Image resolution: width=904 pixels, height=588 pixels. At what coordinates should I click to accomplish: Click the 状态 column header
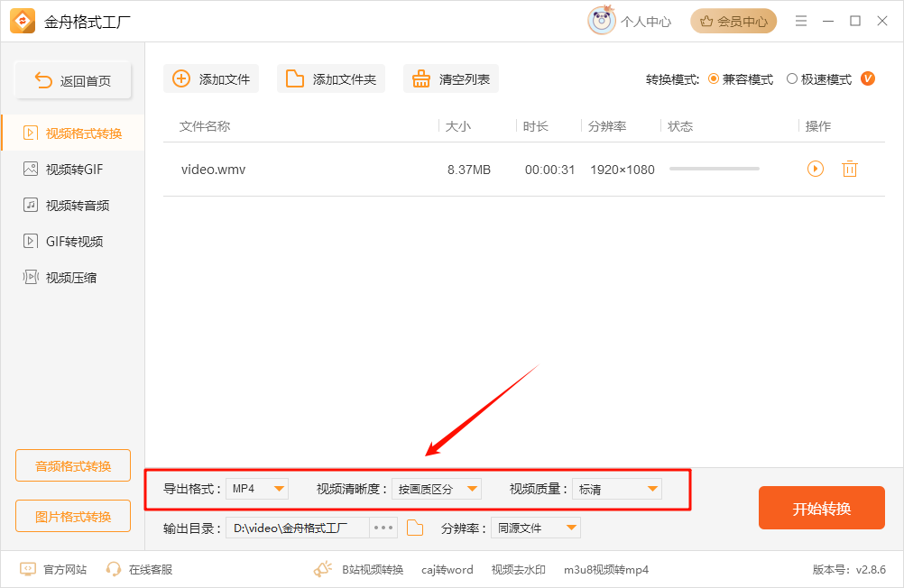point(680,126)
